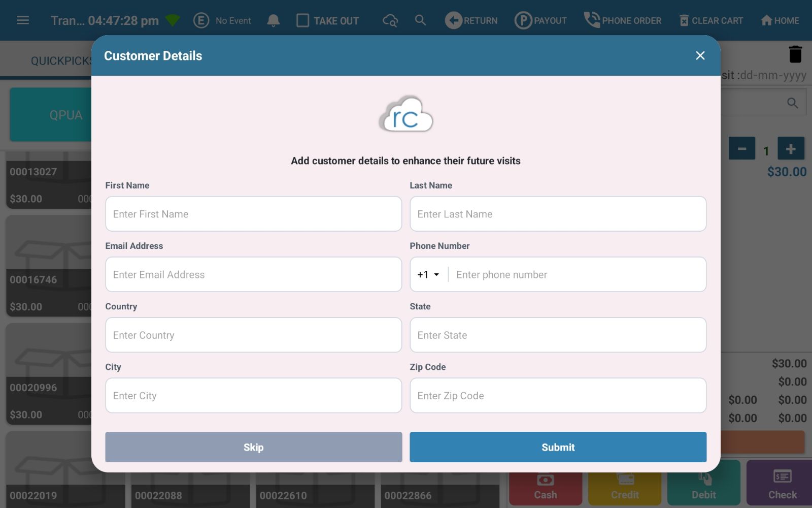Click CLEAR CART

[x=711, y=20]
